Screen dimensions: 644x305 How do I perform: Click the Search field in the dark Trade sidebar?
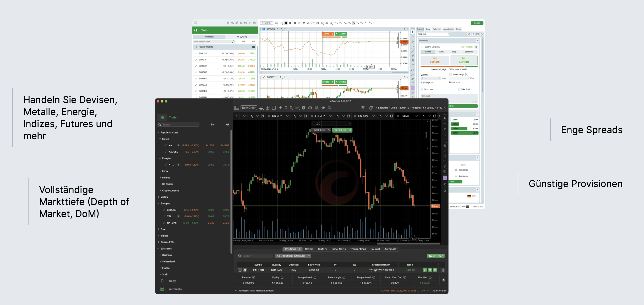(178, 125)
